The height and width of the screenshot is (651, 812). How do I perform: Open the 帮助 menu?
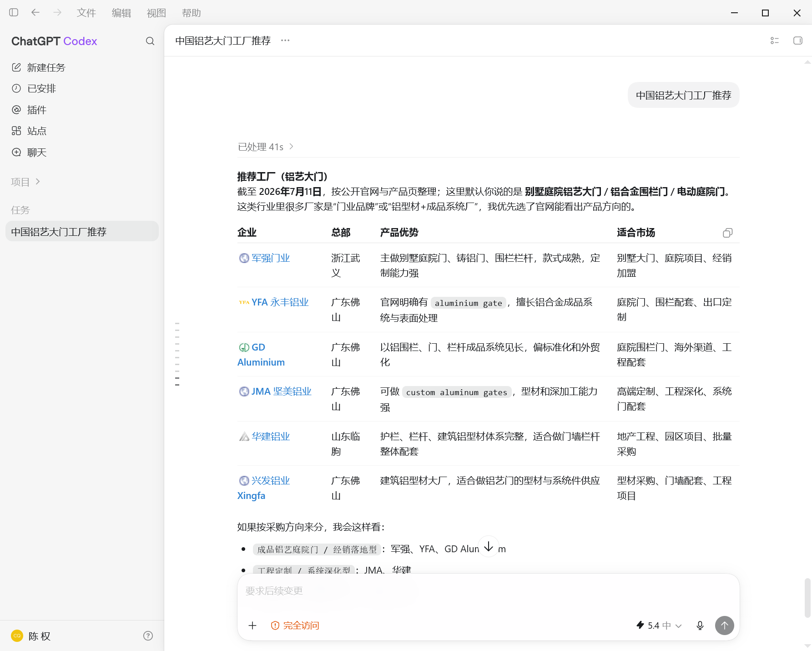point(192,13)
